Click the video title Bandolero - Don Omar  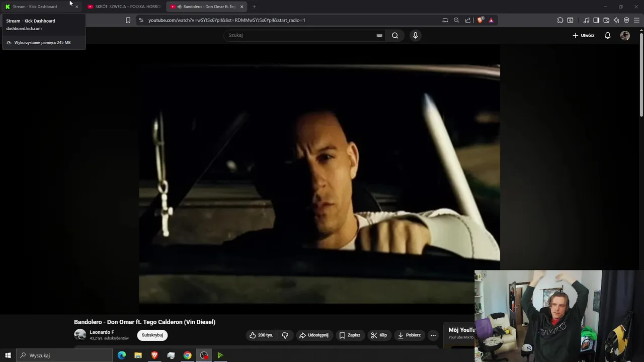pyautogui.click(x=144, y=322)
